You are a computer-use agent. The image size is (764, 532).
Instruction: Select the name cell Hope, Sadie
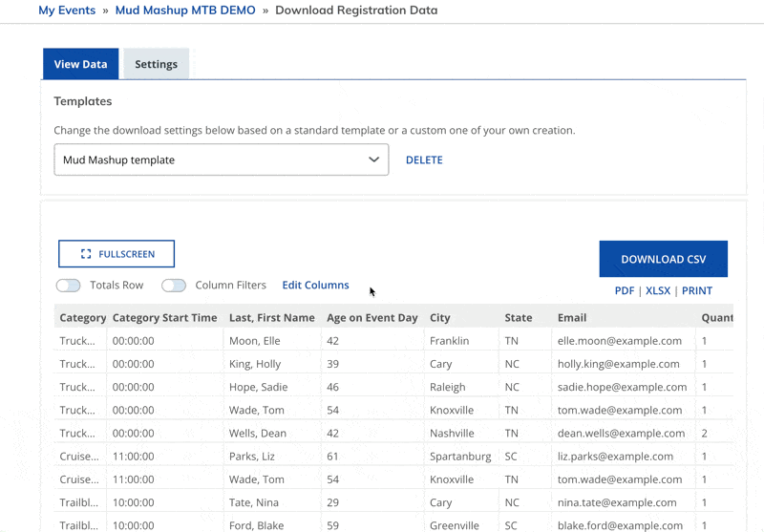258,387
